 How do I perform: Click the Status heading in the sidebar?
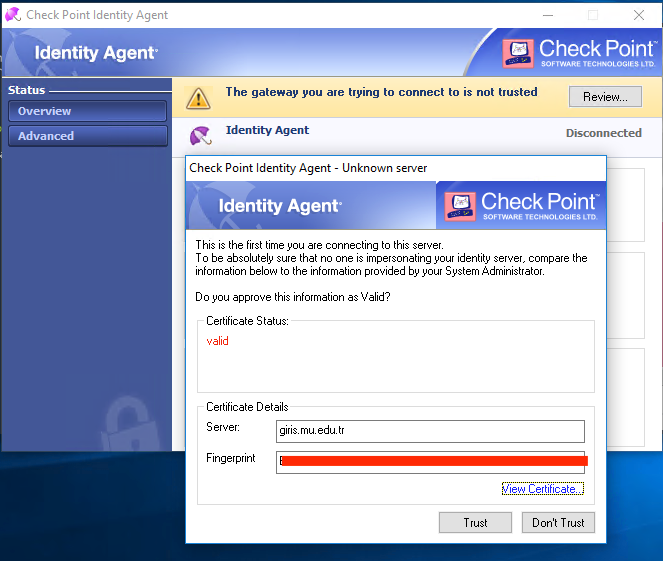tap(27, 90)
